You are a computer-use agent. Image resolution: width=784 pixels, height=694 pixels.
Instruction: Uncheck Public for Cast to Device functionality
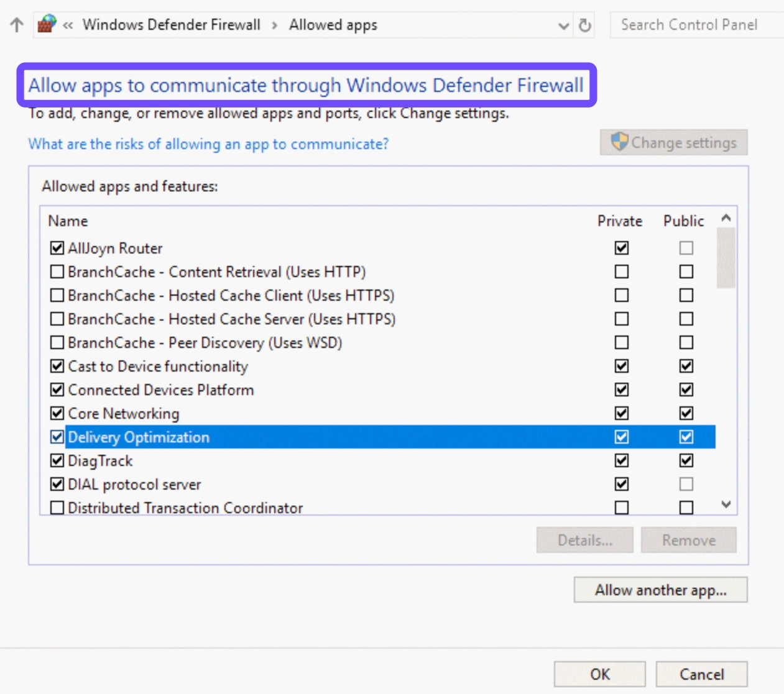tap(686, 367)
